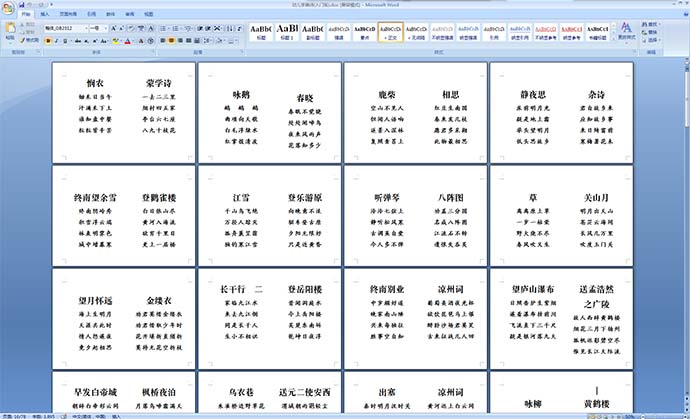Image resolution: width=690 pixels, height=419 pixels.
Task: Apply bullet list formatting
Action: [163, 28]
